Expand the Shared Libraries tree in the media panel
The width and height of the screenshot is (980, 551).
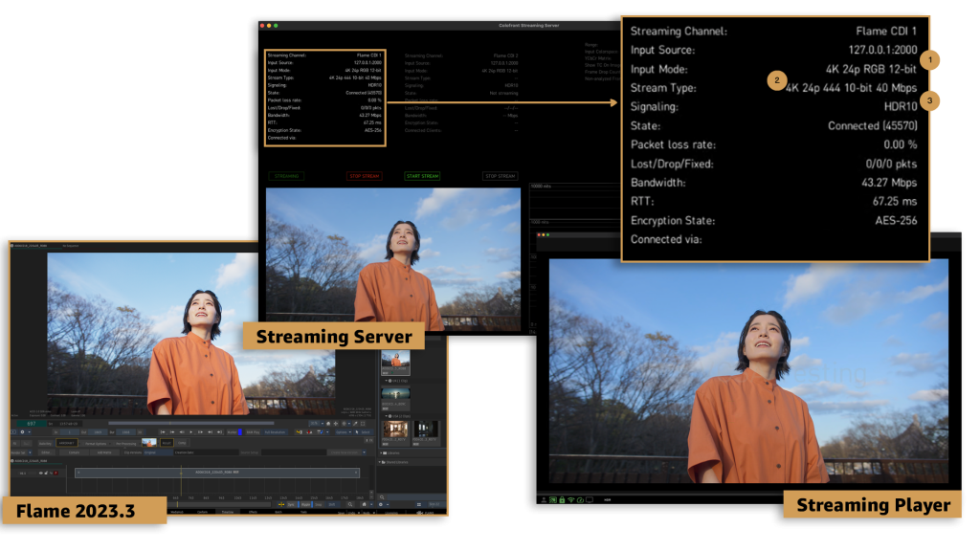pyautogui.click(x=396, y=462)
